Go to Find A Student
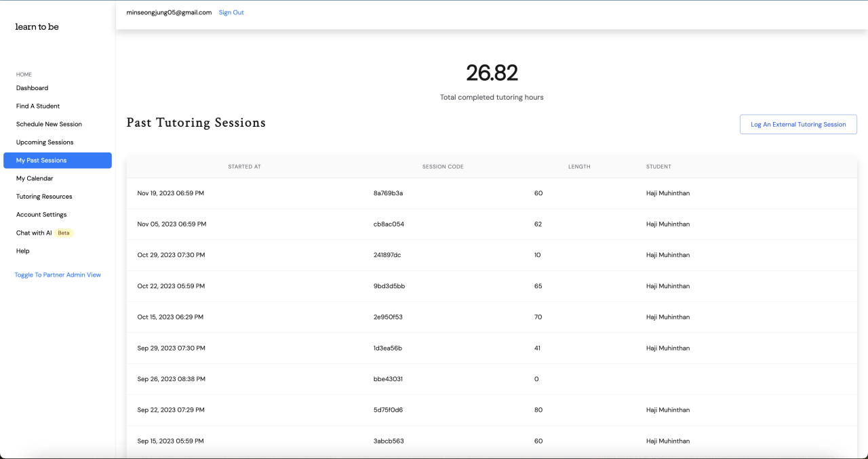Image resolution: width=868 pixels, height=459 pixels. 38,106
